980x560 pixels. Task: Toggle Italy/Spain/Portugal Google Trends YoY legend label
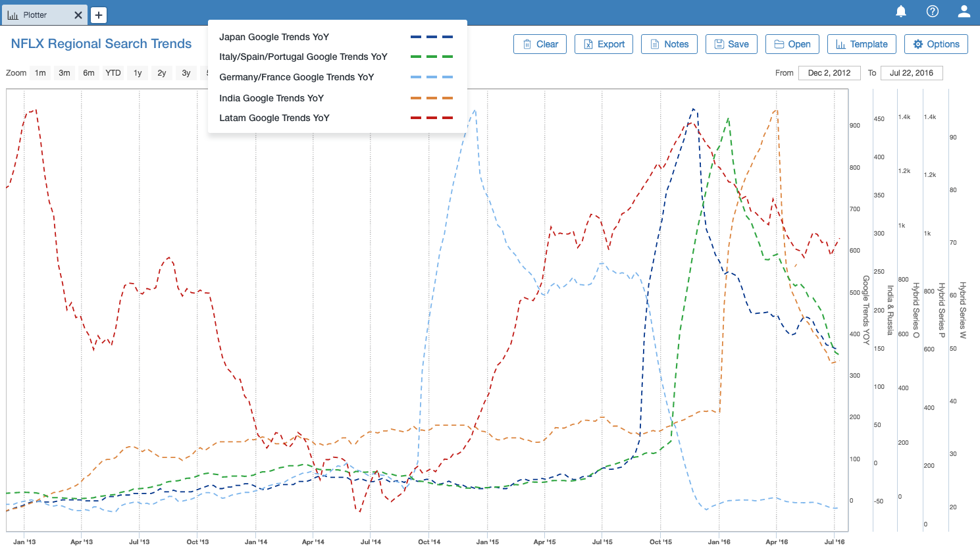[303, 57]
